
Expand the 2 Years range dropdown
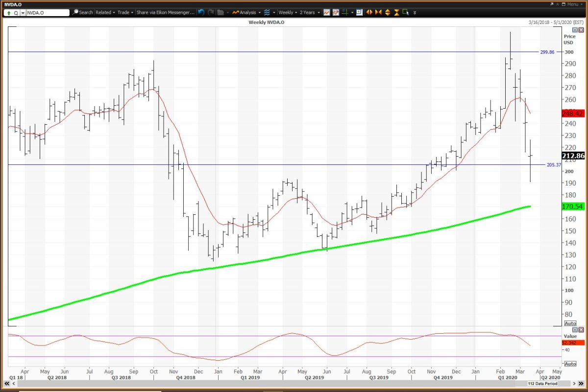310,12
